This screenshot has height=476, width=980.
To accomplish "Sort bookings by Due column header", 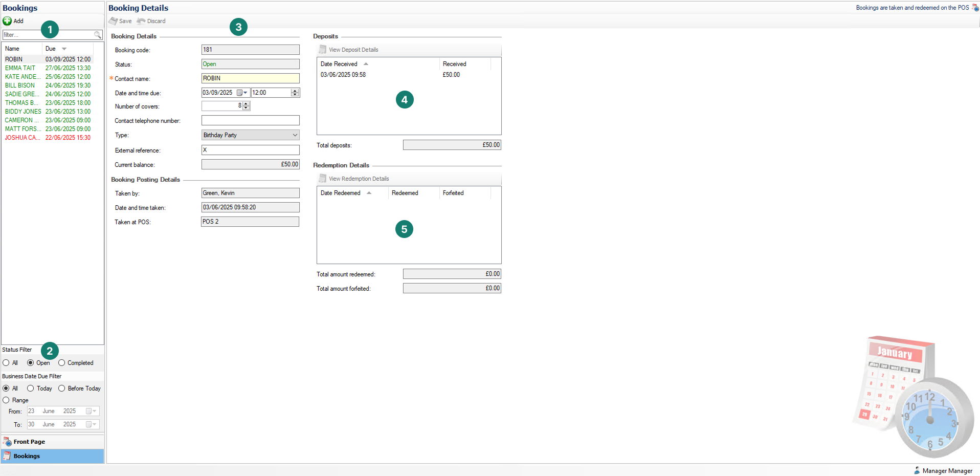I will 51,49.
